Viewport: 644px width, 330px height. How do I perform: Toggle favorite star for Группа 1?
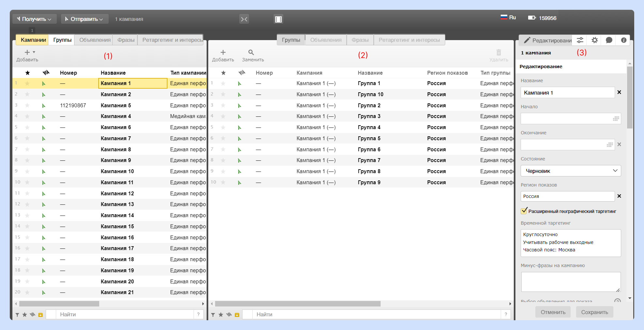223,83
